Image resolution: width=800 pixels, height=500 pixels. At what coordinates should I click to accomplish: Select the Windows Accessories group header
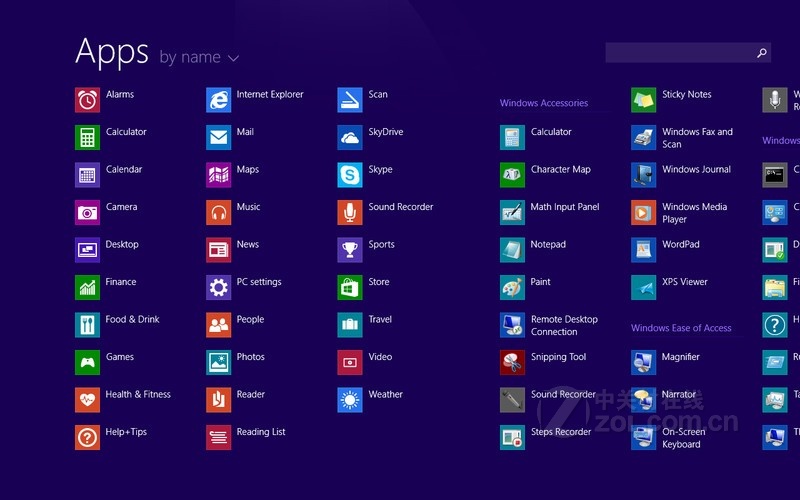coord(543,103)
